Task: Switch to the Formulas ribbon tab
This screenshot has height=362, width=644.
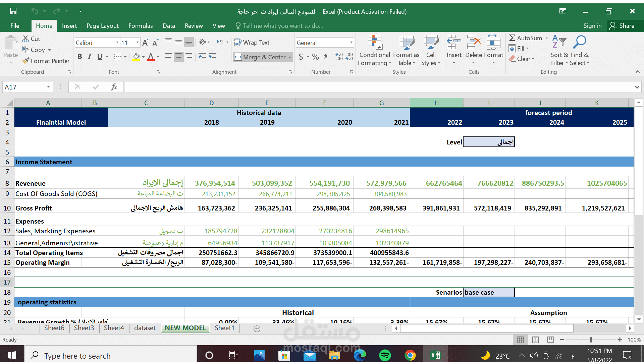Action: [x=141, y=26]
